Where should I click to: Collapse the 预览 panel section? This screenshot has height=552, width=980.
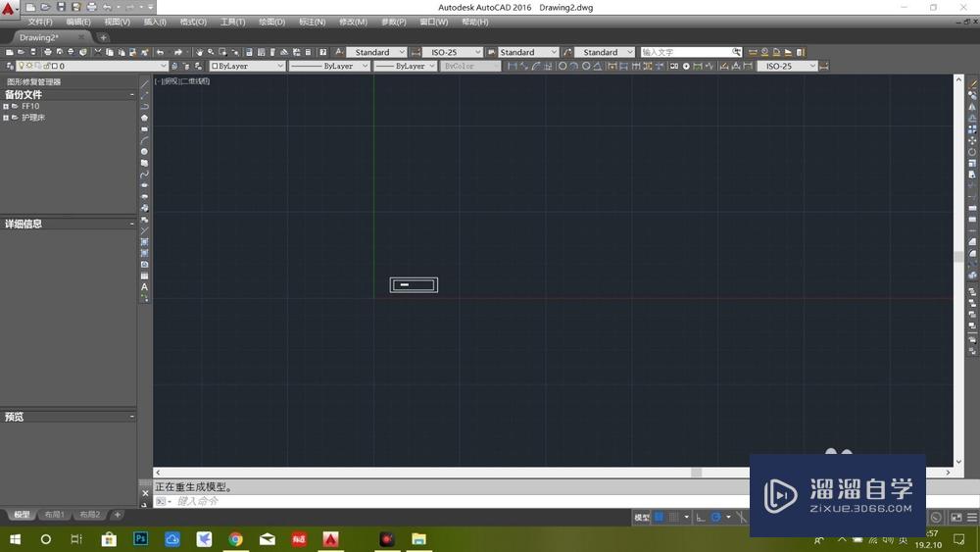point(132,416)
